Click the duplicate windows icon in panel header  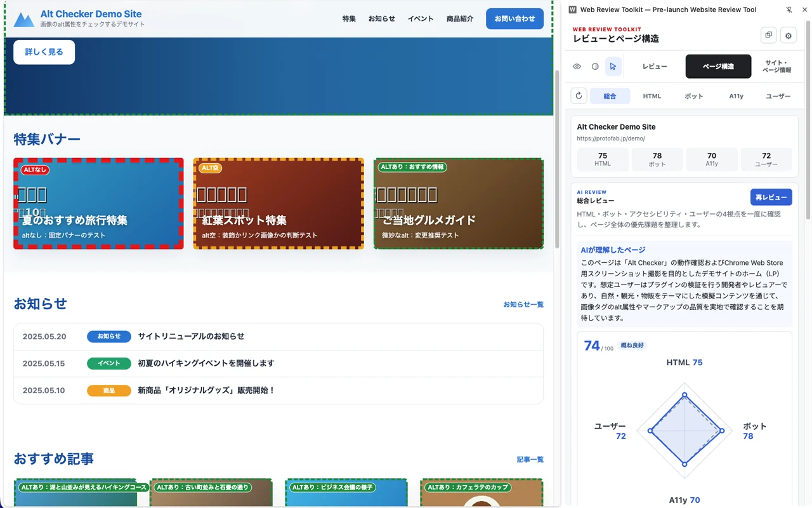click(769, 36)
